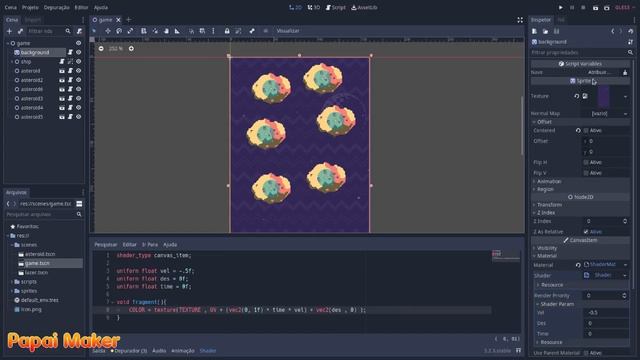Select the Scale tool in viewport toolbar
The width and height of the screenshot is (640, 360).
[x=130, y=31]
